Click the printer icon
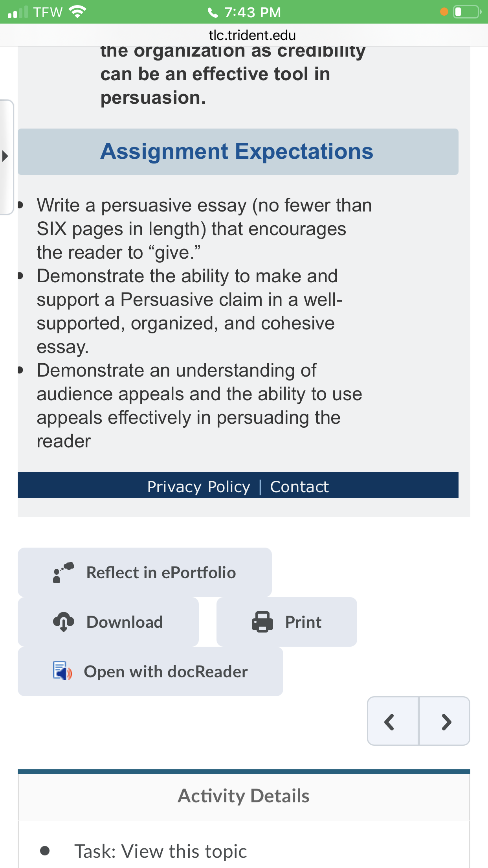 (262, 622)
